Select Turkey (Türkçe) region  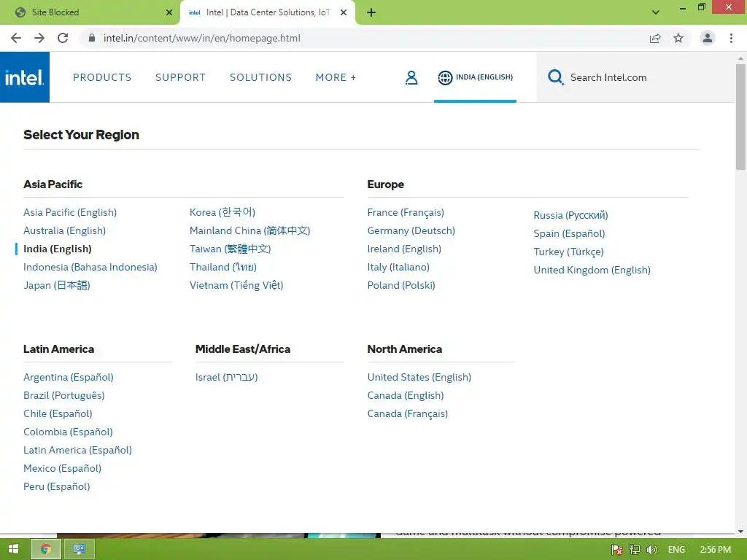[x=568, y=252]
